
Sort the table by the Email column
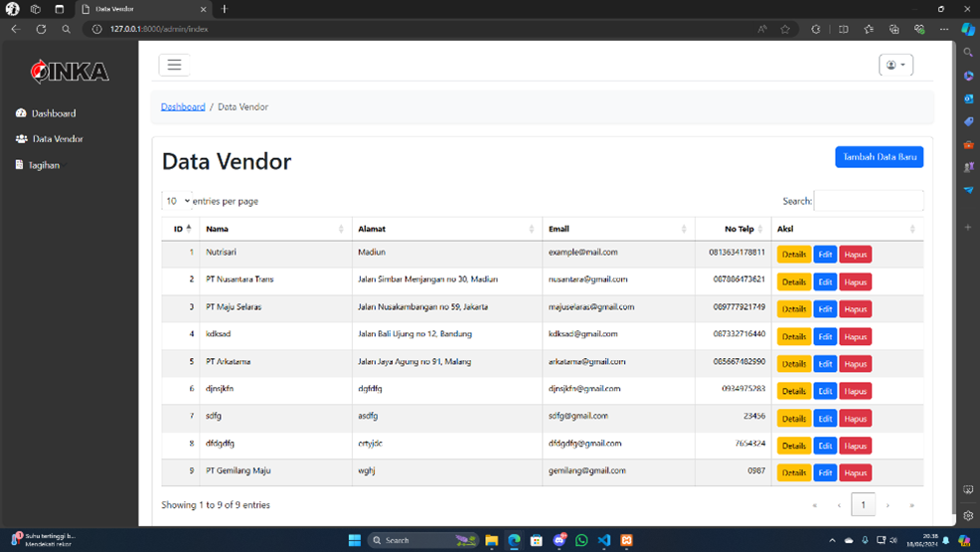(x=559, y=229)
